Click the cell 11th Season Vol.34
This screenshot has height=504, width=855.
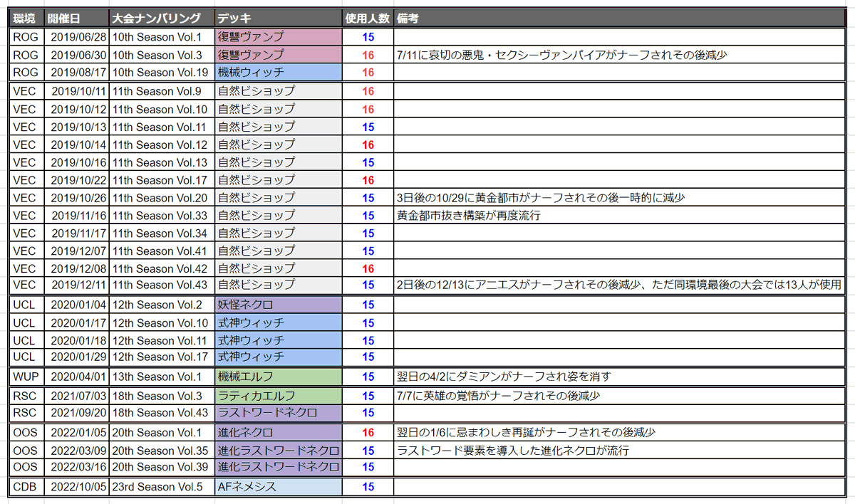[x=162, y=233]
